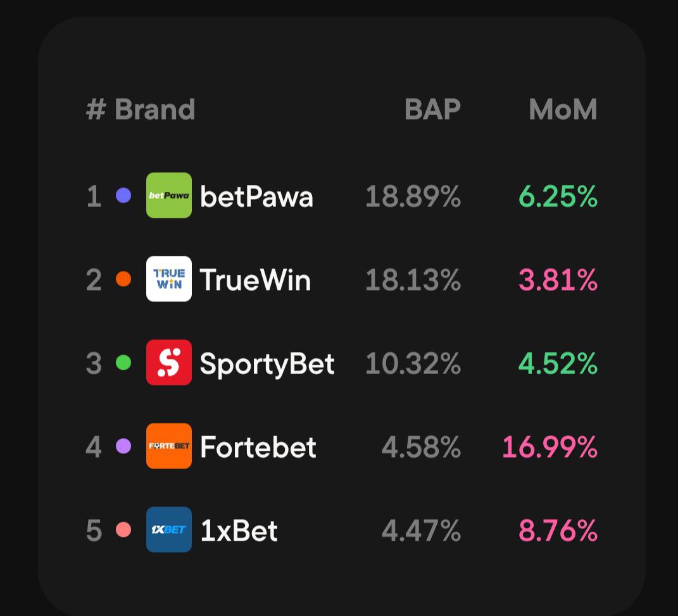This screenshot has height=616, width=678.
Task: Sort by the MoM column header
Action: 563,110
